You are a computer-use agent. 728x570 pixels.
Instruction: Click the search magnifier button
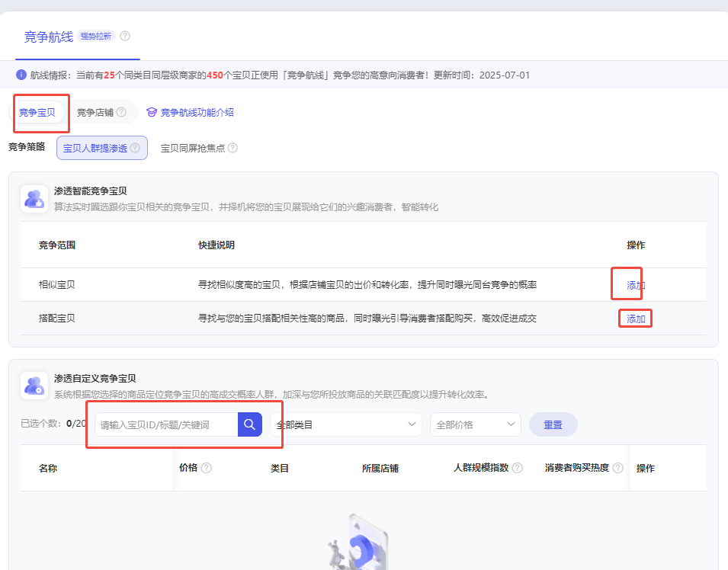249,424
